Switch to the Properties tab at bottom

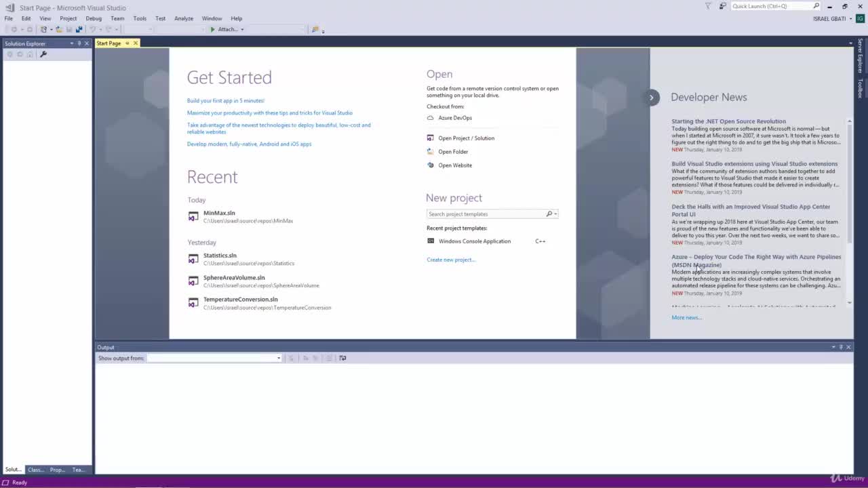tap(58, 470)
